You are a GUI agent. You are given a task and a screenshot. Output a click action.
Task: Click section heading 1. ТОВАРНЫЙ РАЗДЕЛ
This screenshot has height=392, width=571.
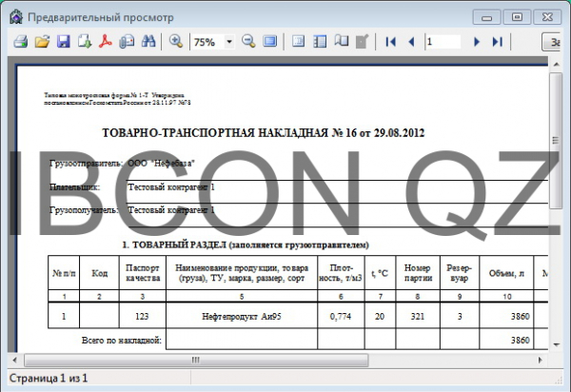(x=174, y=245)
